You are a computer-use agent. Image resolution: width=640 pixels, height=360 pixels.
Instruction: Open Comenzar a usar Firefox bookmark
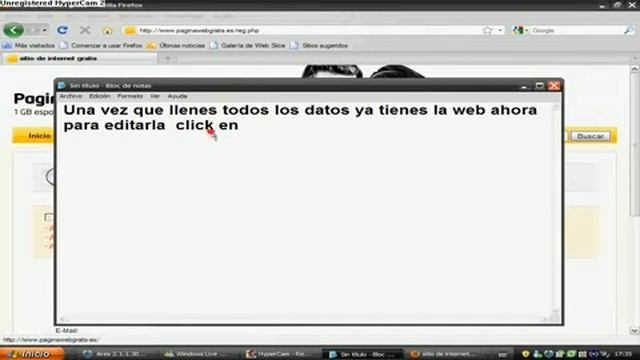click(101, 45)
